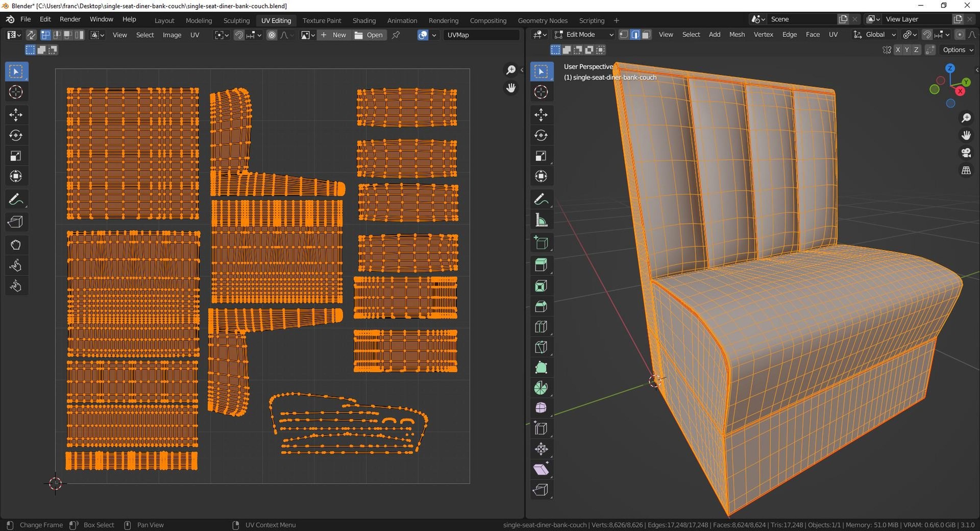This screenshot has width=980, height=531.
Task: Click the New image button
Action: click(x=333, y=35)
